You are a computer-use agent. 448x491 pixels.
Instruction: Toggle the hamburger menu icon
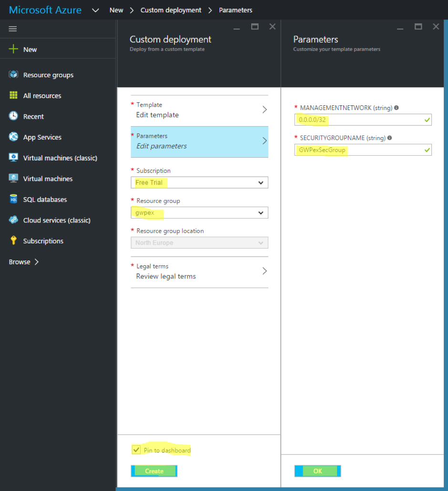(x=13, y=29)
